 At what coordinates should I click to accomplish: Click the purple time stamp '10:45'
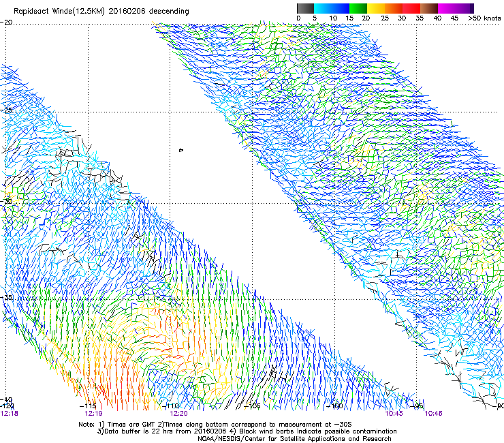pos(394,414)
